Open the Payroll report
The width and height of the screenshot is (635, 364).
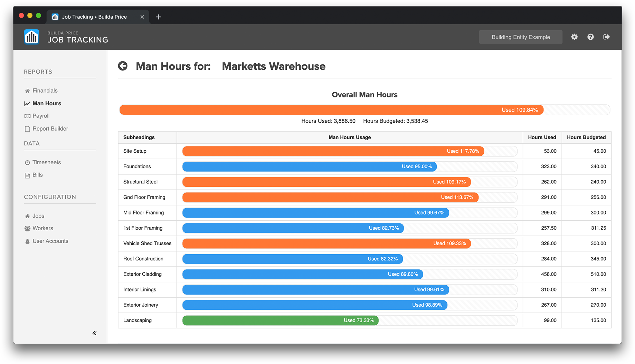41,116
